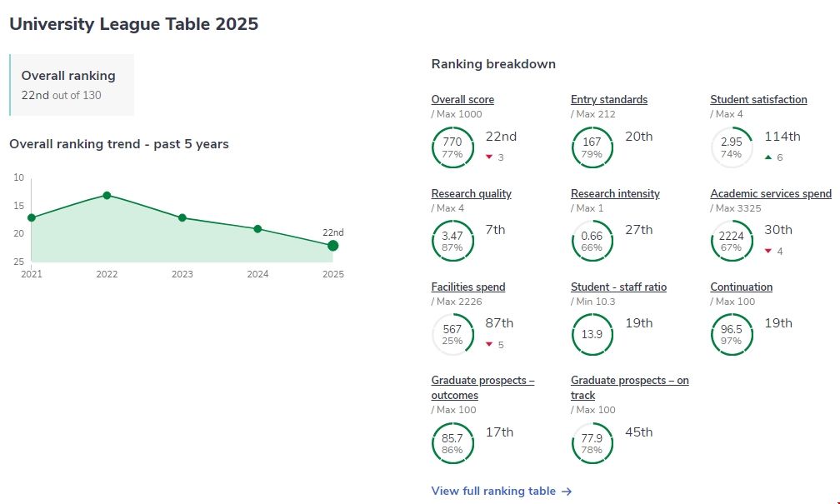Click the red down arrow under 22nd rank
Viewport: 840px width, 504px height.
[x=489, y=157]
